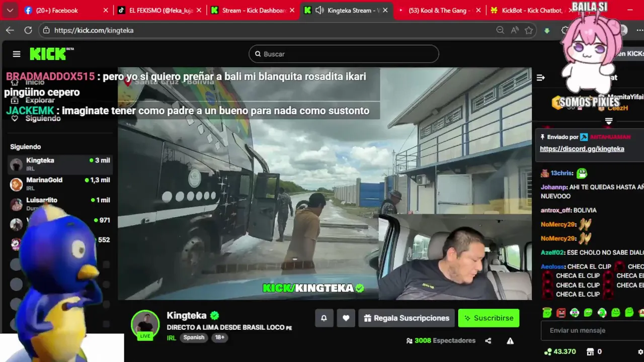
Task: Open the discord.gg/kingteka link
Action: tap(582, 149)
